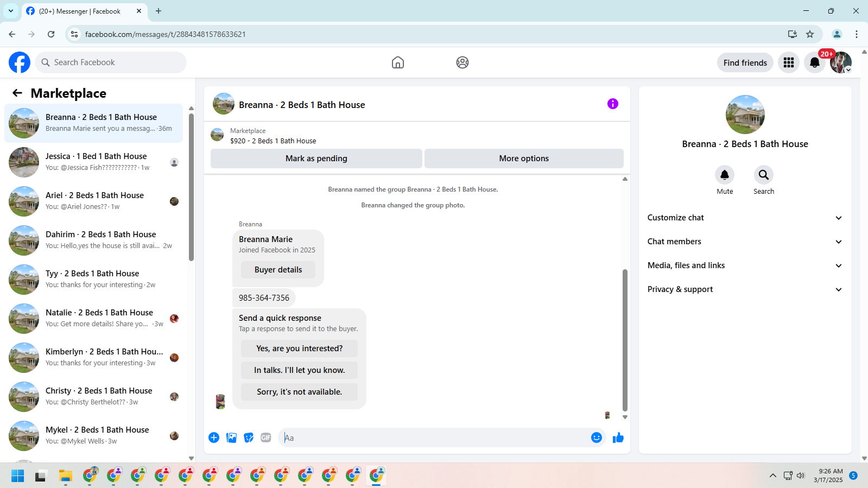Viewport: 868px width, 488px height.
Task: Open Chrome three-dot menu
Action: click(x=857, y=34)
